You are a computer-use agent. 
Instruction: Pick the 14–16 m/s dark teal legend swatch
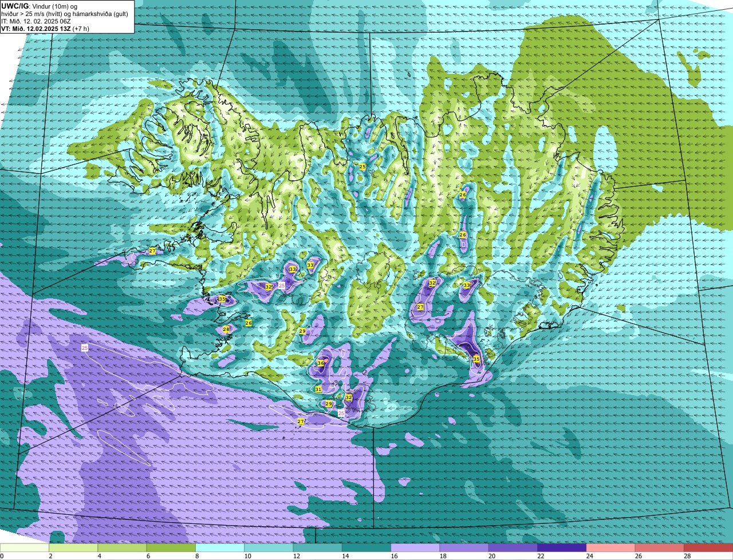(366, 548)
